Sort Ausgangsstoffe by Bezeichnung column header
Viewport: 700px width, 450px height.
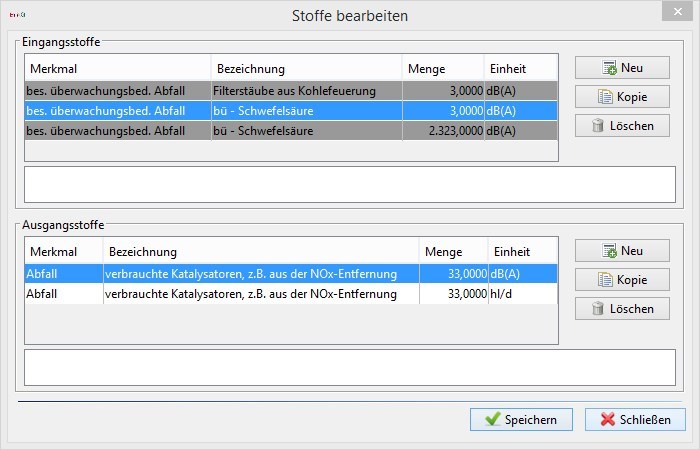pyautogui.click(x=260, y=252)
